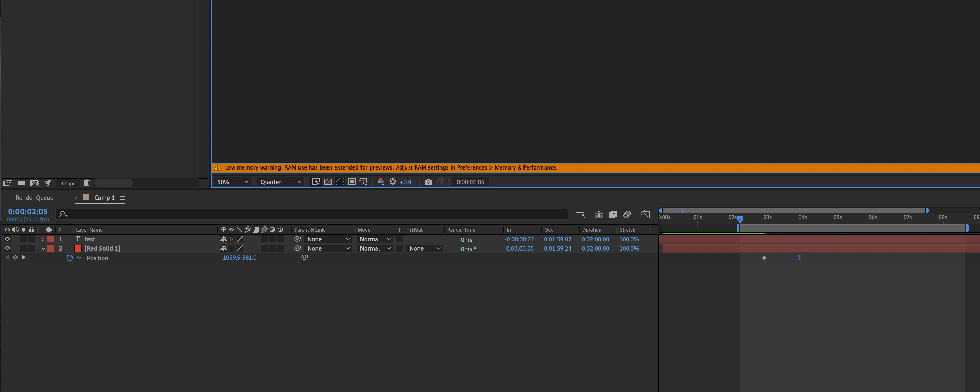This screenshot has width=980, height=392.
Task: Open the Composition Mini-Flowchart icon
Action: pos(581,214)
